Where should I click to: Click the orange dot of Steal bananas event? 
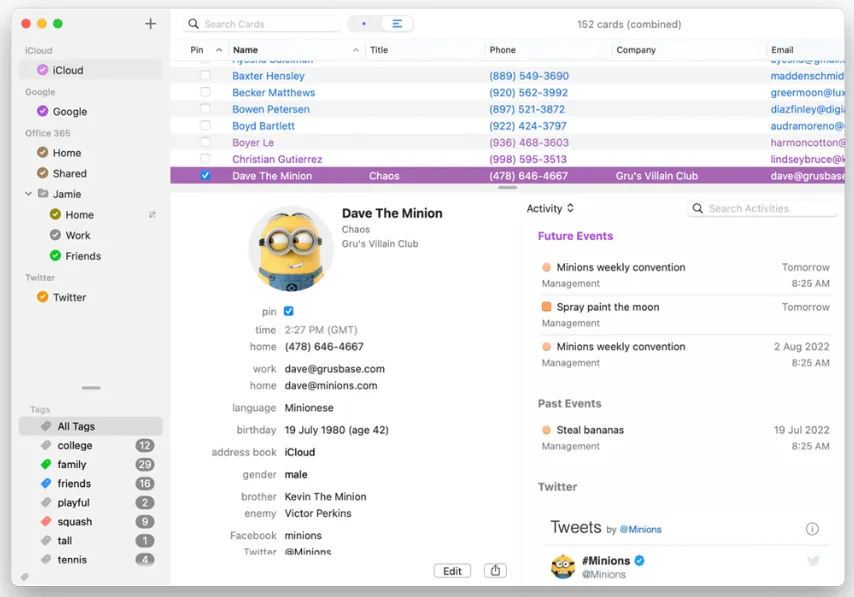pos(546,430)
